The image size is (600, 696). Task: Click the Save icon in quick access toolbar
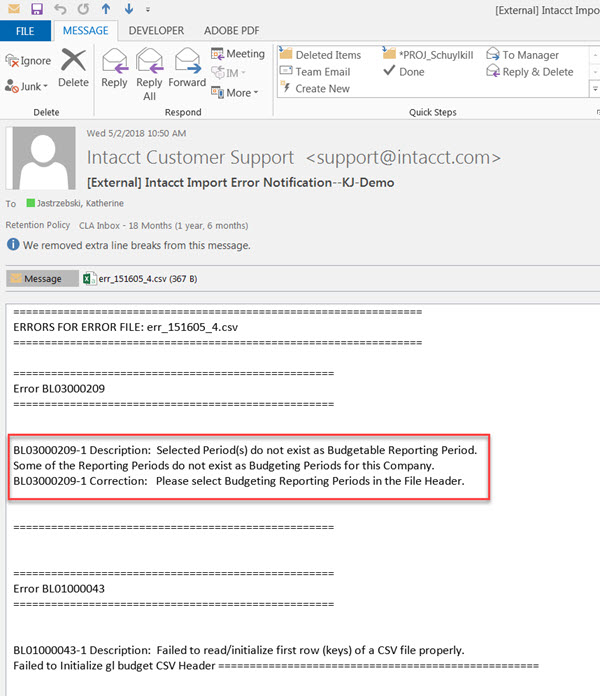(37, 10)
